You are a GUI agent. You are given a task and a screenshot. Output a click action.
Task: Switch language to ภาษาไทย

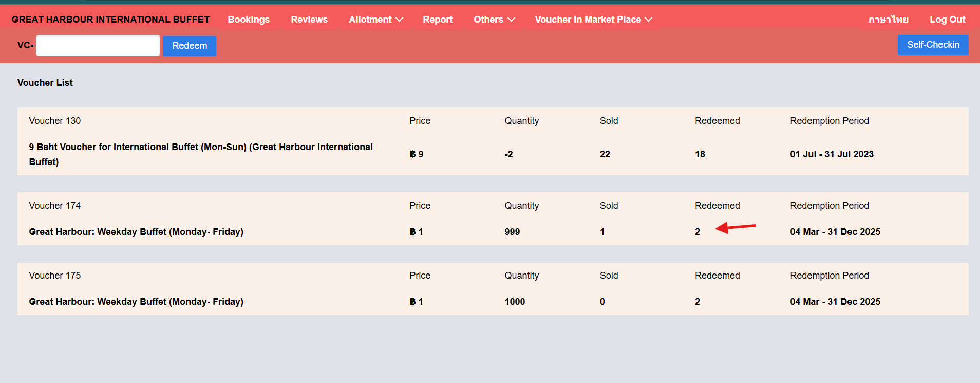[888, 20]
